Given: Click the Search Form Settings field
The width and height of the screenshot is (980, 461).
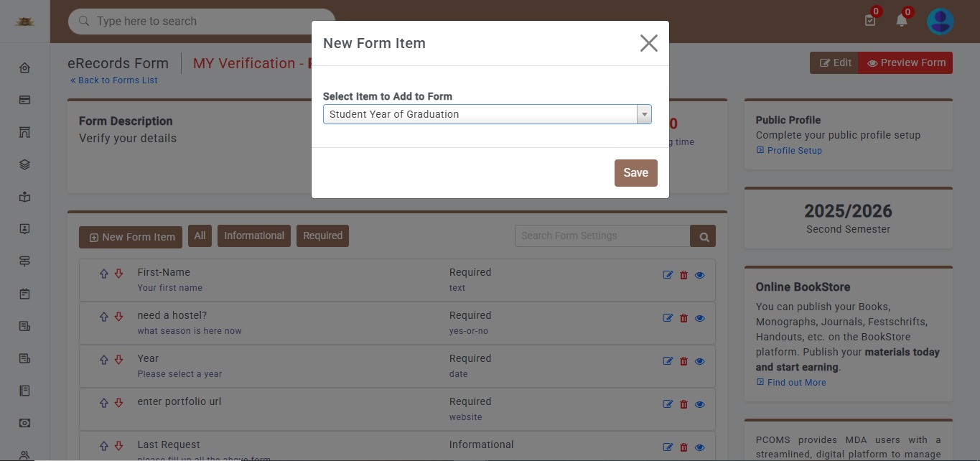Looking at the screenshot, I should pos(602,236).
